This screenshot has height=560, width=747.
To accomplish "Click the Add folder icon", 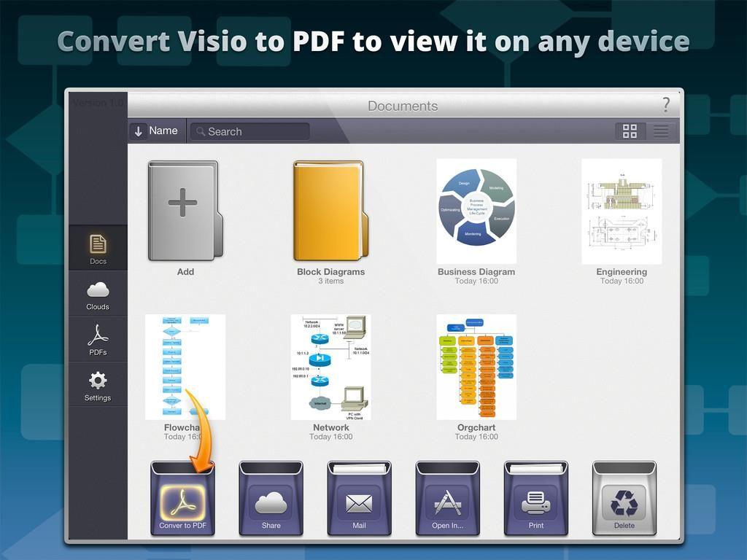I will click(x=185, y=211).
